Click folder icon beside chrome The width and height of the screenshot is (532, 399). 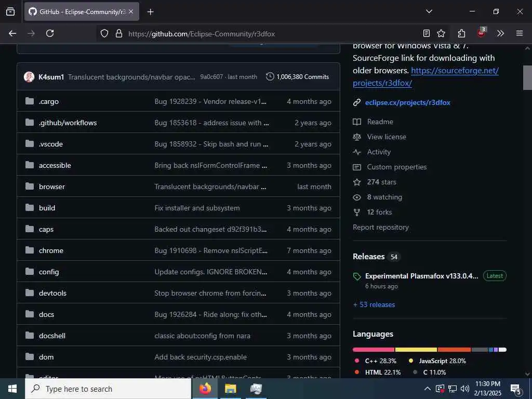pyautogui.click(x=30, y=250)
